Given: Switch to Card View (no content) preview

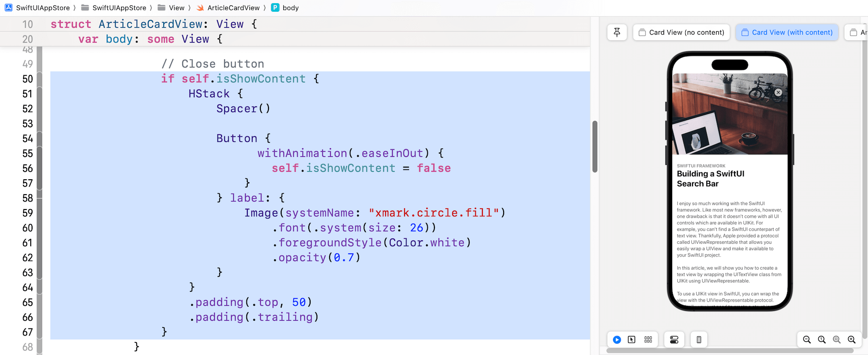Looking at the screenshot, I should 681,33.
